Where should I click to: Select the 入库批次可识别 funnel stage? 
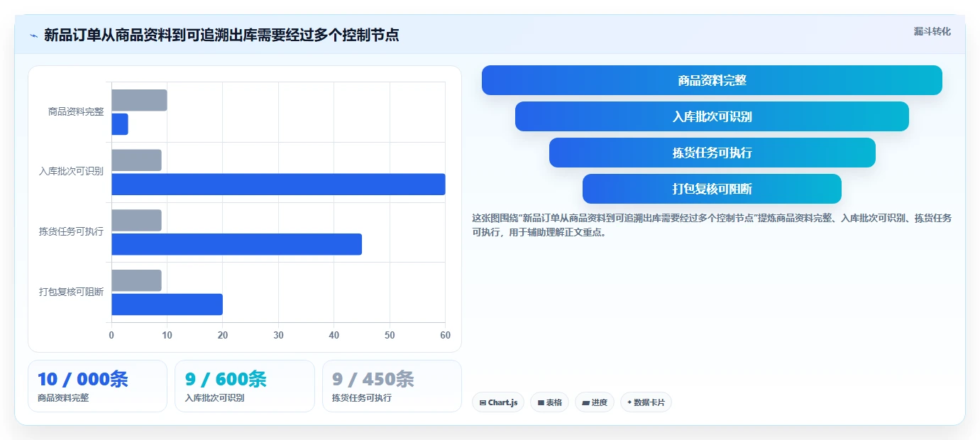712,116
